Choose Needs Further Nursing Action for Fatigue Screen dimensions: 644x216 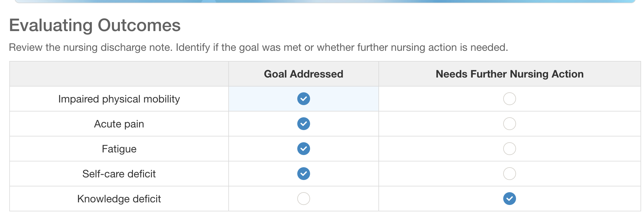click(x=509, y=149)
